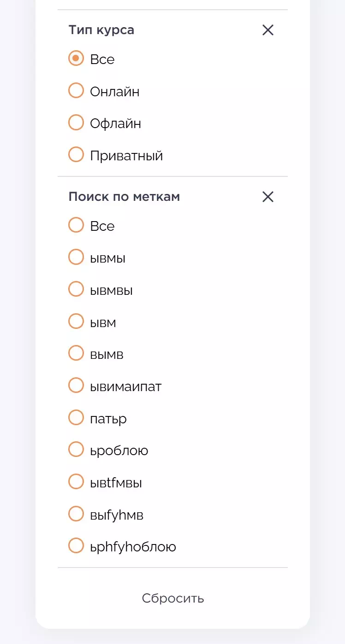345x644 pixels.
Task: Pick the ывмвы tag radio button
Action: 76,289
